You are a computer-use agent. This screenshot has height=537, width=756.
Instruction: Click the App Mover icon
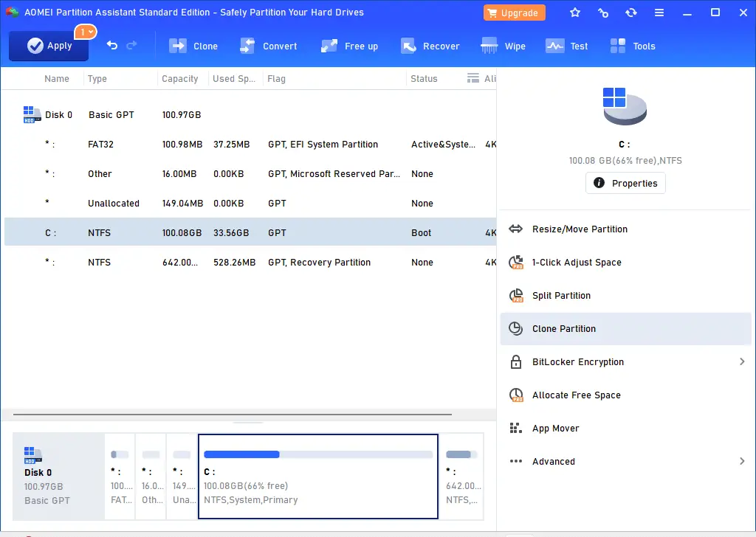coord(515,428)
